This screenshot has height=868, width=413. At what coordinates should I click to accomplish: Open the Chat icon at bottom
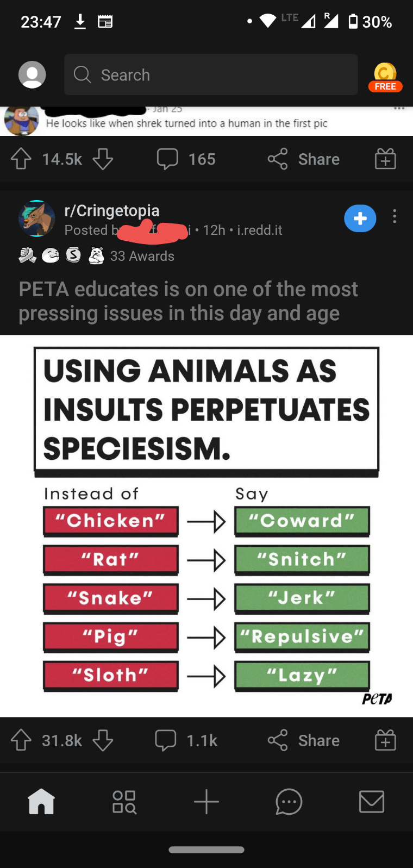[289, 801]
